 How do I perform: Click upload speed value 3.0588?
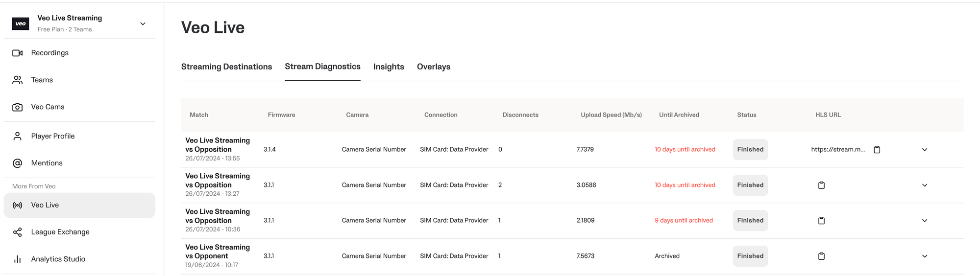[586, 185]
